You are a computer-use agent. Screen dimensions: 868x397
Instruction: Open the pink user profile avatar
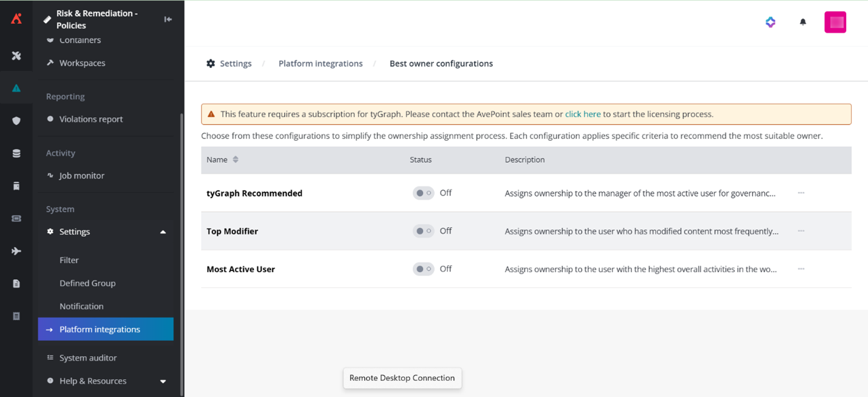tap(835, 22)
